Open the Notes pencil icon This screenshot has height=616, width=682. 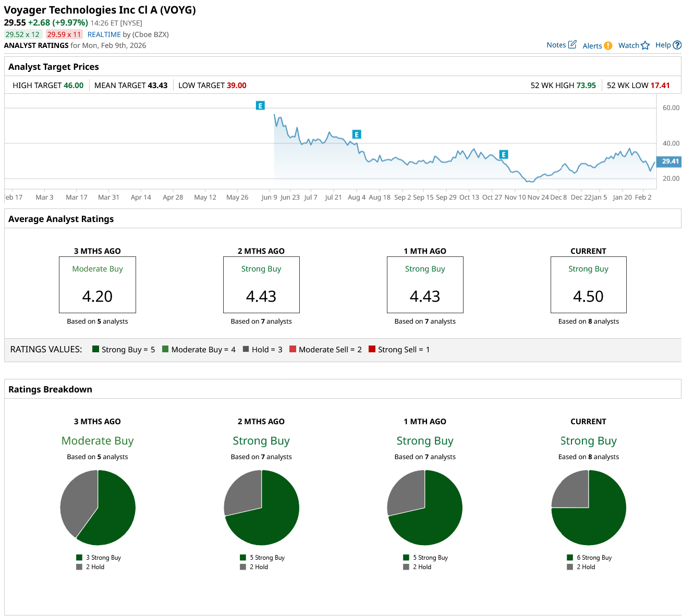(572, 45)
